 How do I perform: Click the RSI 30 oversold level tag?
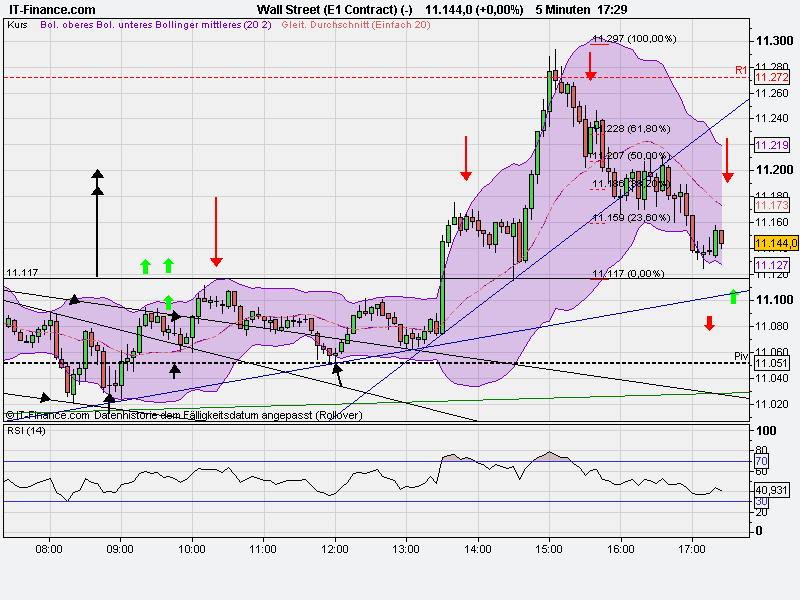click(761, 502)
